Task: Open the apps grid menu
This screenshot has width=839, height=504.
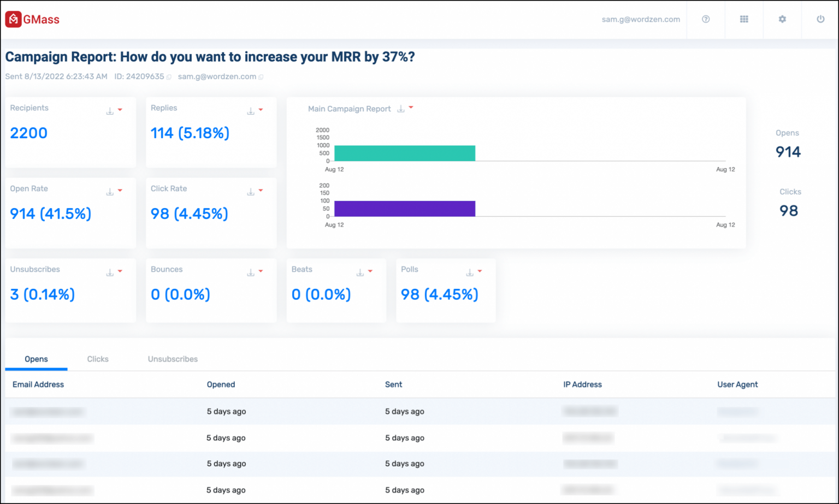Action: pos(744,19)
